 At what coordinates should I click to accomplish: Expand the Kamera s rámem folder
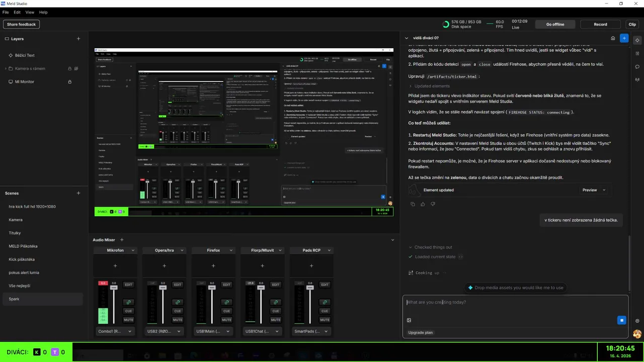[5, 68]
